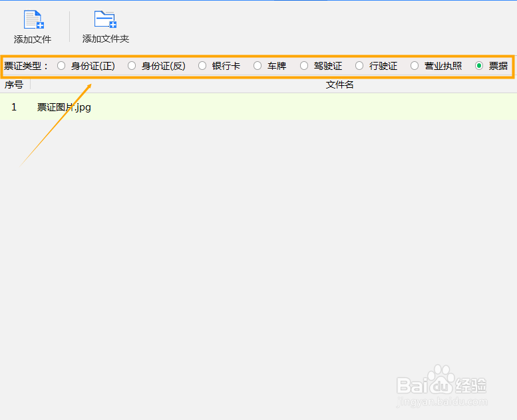Select the 营业执照 radio button
The image size is (517, 420).
coord(415,66)
